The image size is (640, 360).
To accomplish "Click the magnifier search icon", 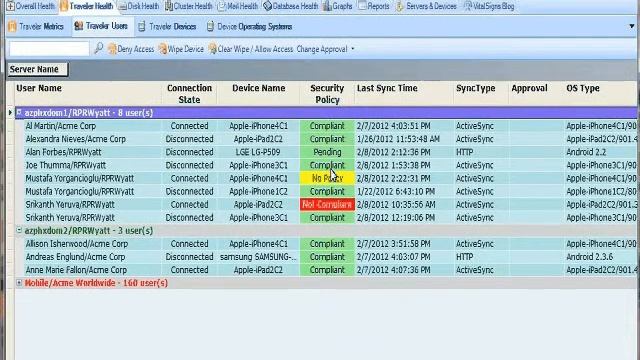I will (x=98, y=49).
